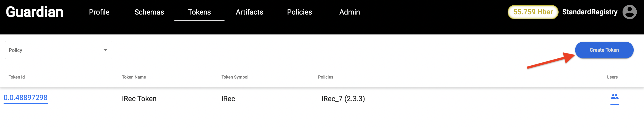Select the Tokens tab

click(x=199, y=12)
